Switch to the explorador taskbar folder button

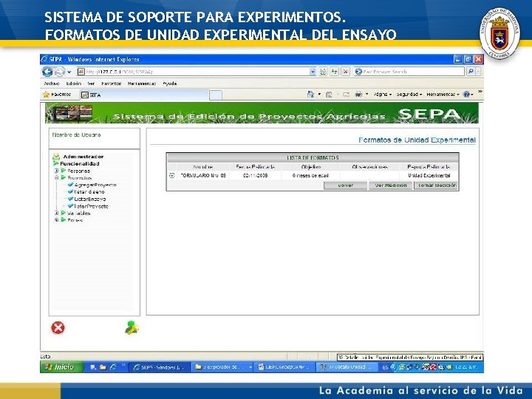pyautogui.click(x=222, y=367)
